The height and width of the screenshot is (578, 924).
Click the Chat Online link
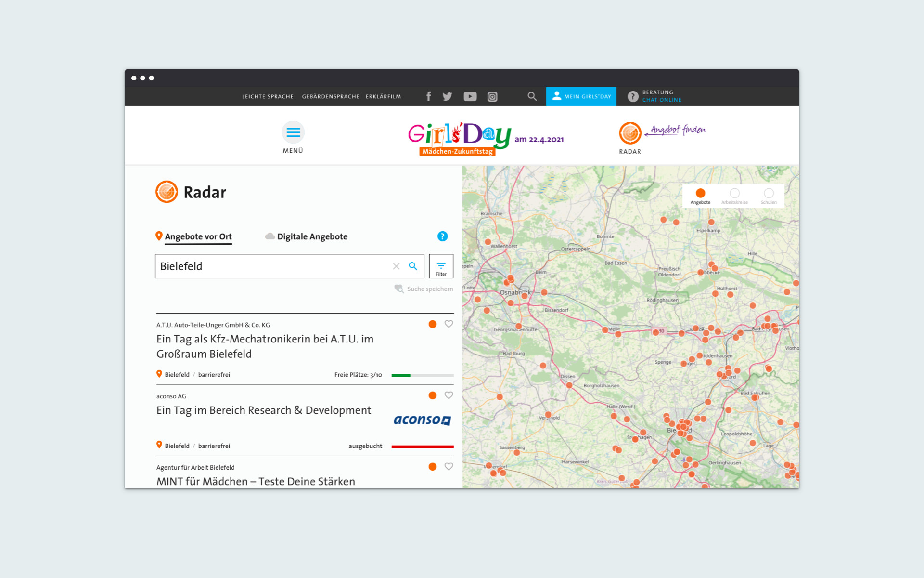(x=662, y=100)
